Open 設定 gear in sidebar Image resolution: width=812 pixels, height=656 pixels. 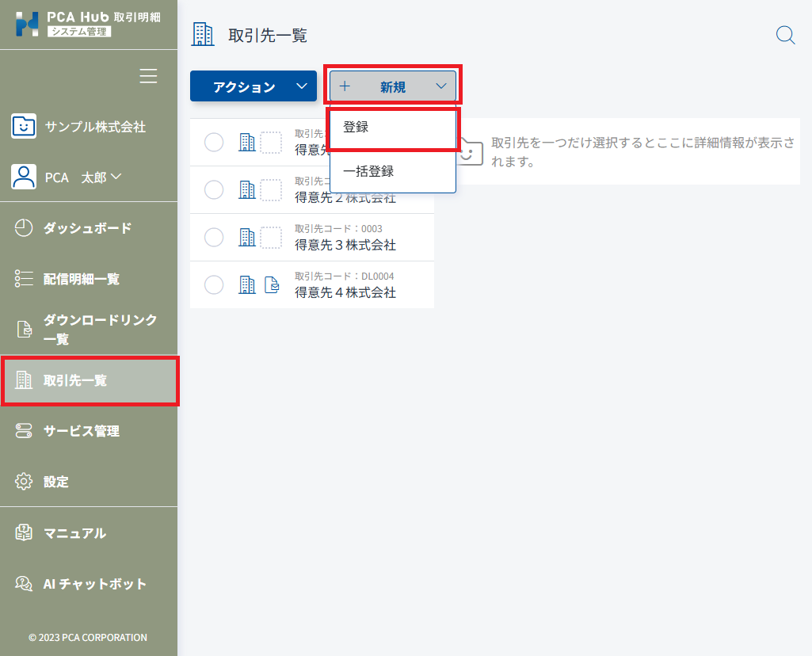tap(55, 482)
